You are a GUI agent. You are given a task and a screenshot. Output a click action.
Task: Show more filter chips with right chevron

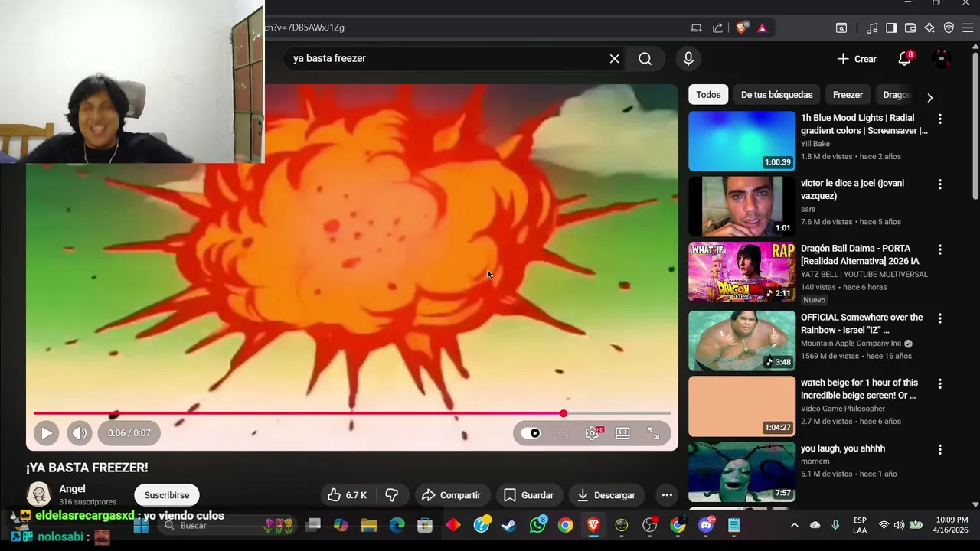[x=929, y=97]
